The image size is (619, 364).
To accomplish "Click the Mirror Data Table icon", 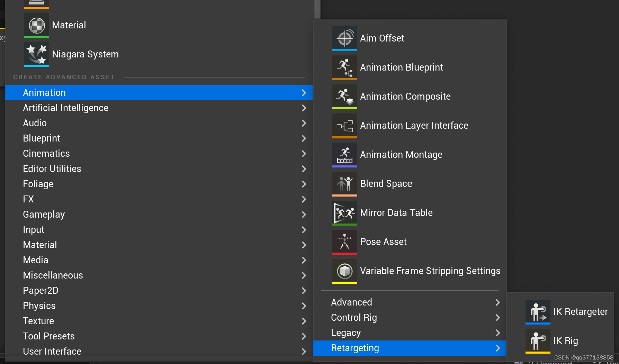I will coord(345,213).
